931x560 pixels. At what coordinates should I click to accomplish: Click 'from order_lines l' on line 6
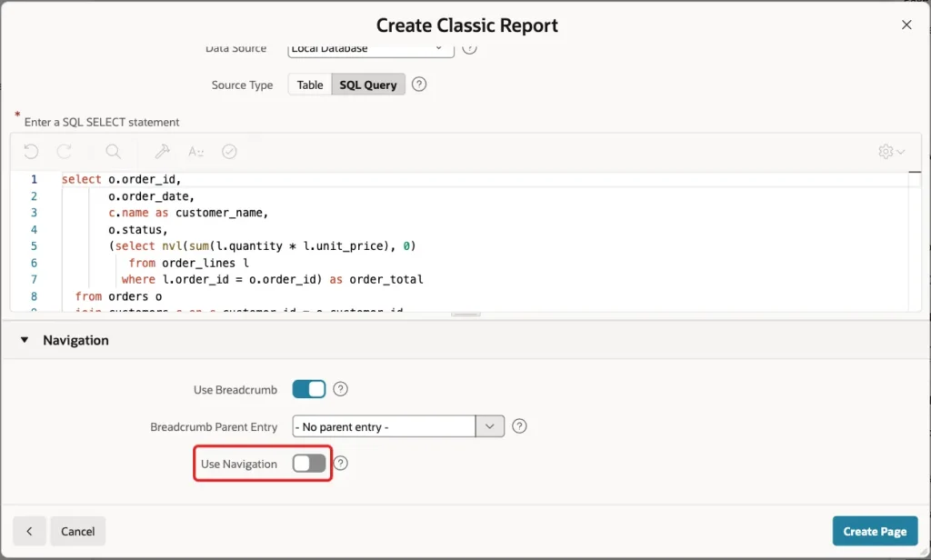click(189, 263)
